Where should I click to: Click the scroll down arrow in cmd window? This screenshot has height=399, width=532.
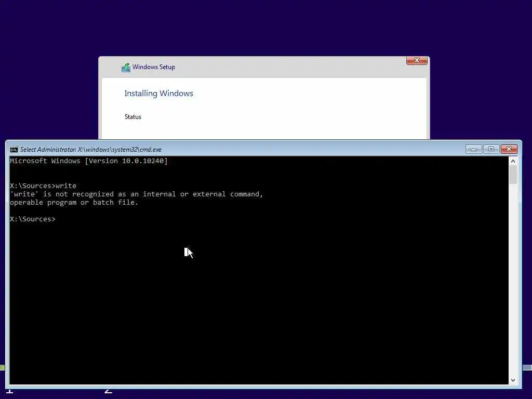(513, 380)
